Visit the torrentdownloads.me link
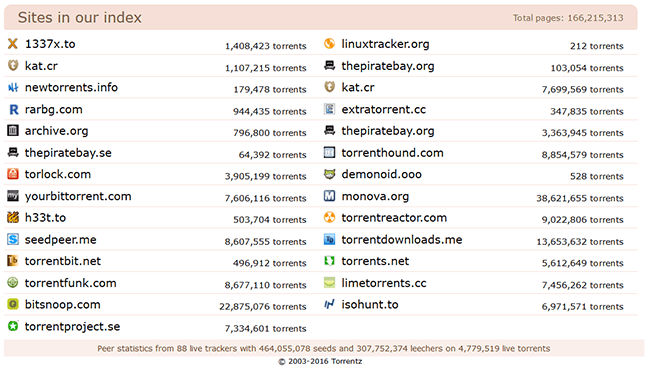The image size is (650, 366). pos(402,240)
